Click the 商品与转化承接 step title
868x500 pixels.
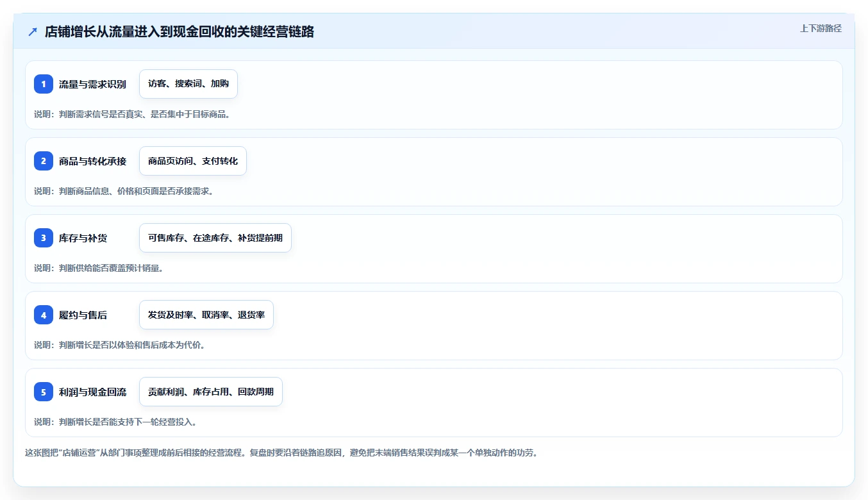(x=92, y=161)
